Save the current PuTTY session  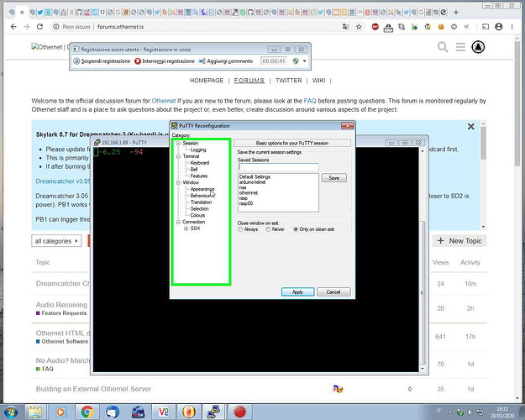click(333, 178)
